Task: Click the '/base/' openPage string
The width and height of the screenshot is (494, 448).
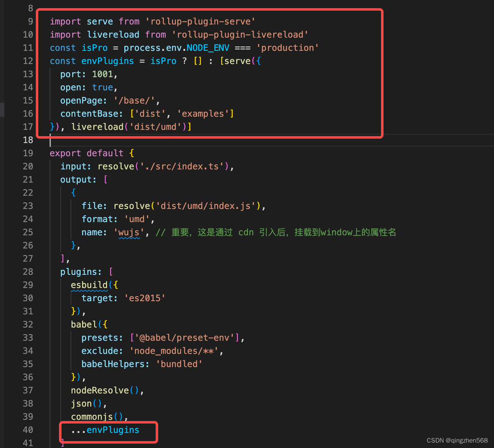Action: coord(134,101)
